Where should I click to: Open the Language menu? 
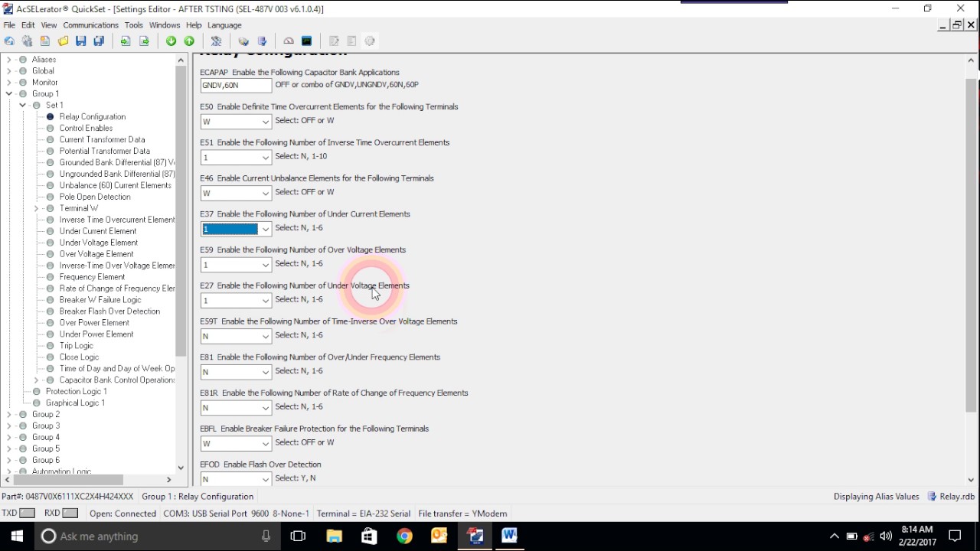point(224,25)
